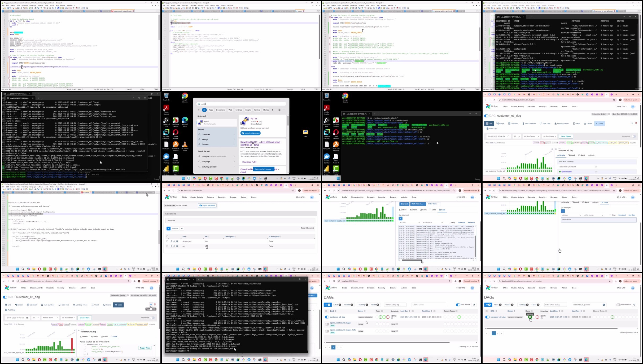
Task: Click blue plus add-record icon on Variables page
Action: 168,228
